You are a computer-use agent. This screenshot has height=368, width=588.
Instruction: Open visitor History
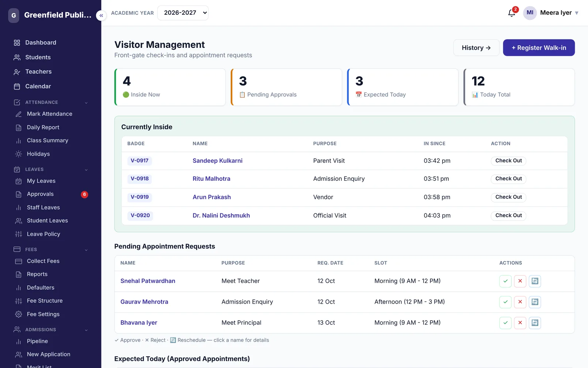[x=476, y=48]
